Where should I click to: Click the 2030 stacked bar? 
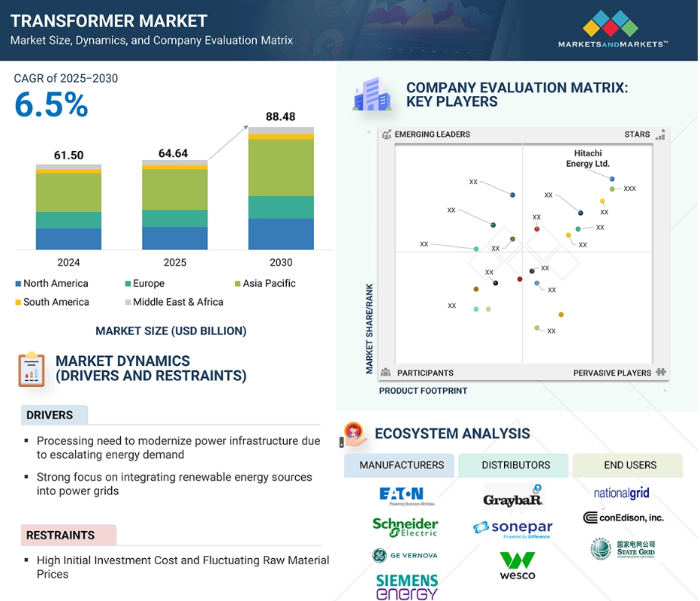(x=281, y=188)
